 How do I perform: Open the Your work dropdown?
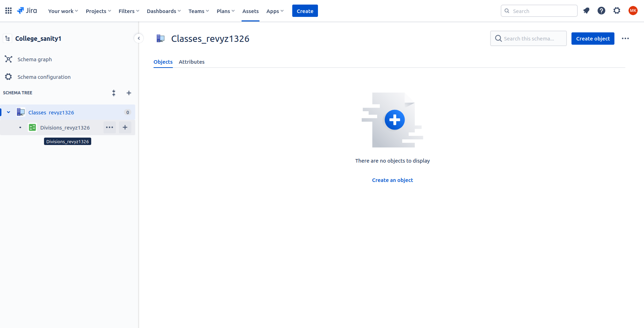[63, 11]
